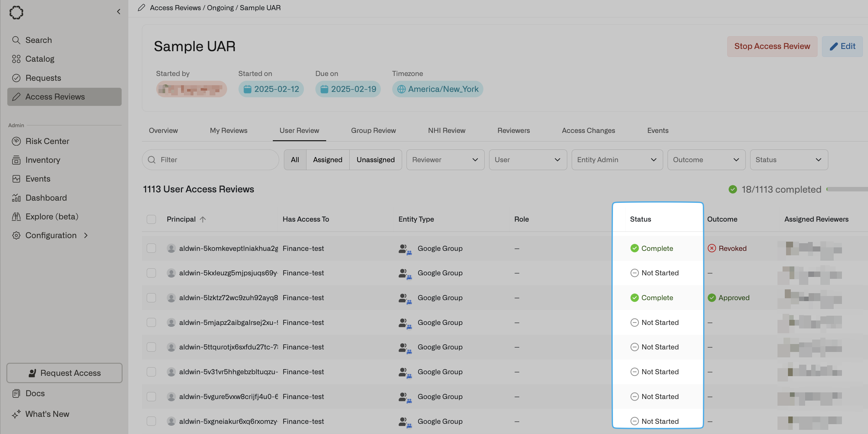The image size is (868, 434).
Task: Click the breadcrumb pencil edit icon
Action: (141, 7)
